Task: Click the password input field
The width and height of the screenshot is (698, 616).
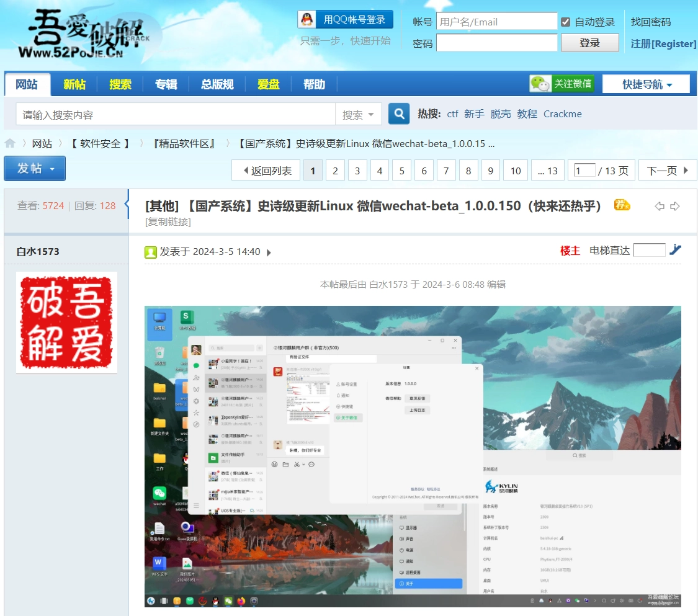Action: tap(497, 43)
